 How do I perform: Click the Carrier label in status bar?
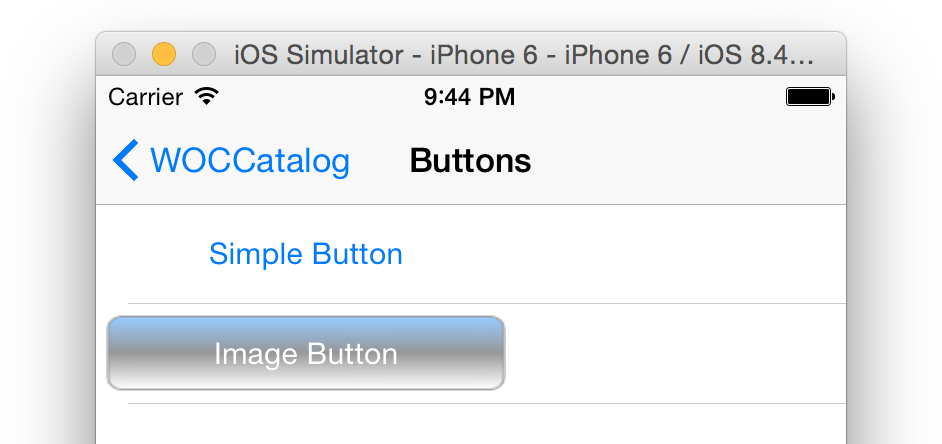point(145,97)
